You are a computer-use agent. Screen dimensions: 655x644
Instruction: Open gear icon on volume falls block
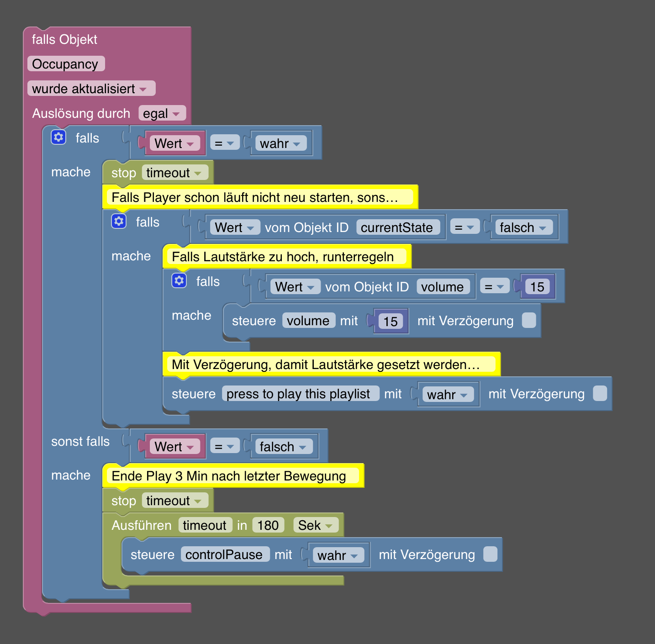click(x=179, y=280)
